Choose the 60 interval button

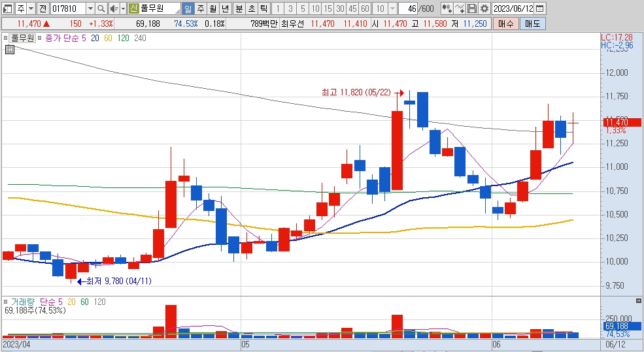[x=365, y=8]
